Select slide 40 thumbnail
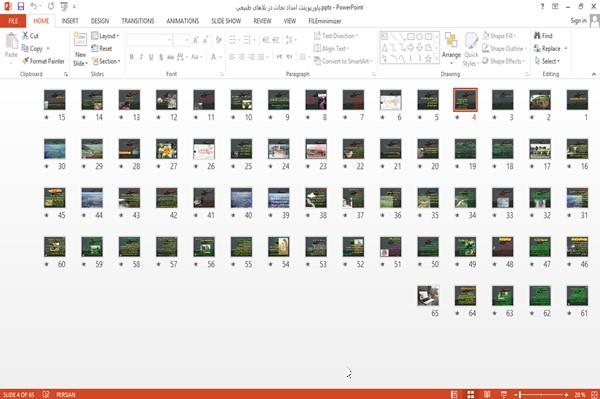The image size is (600, 399). point(241,197)
